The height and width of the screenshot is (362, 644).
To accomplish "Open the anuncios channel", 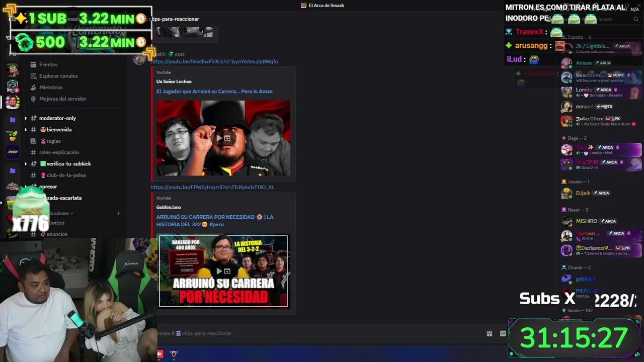I will (57, 234).
